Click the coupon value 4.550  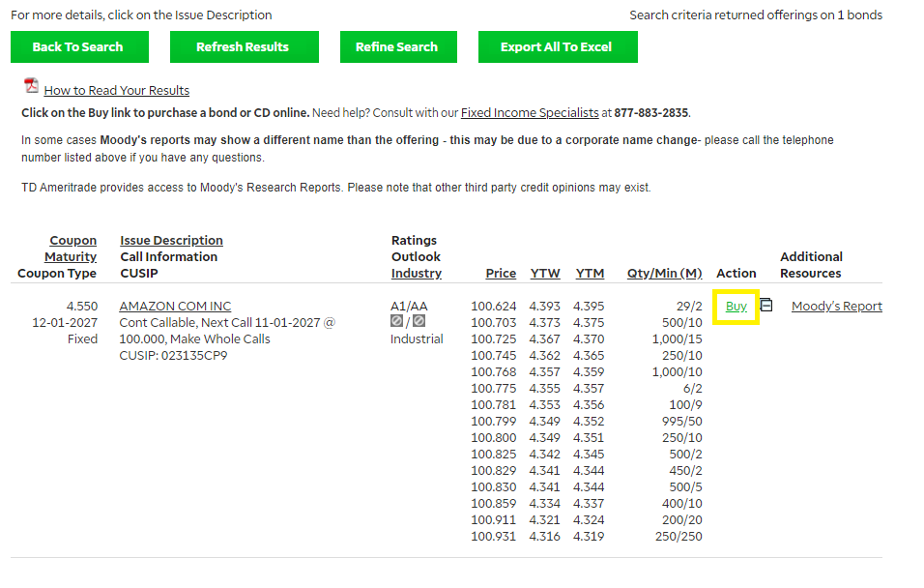tap(82, 307)
